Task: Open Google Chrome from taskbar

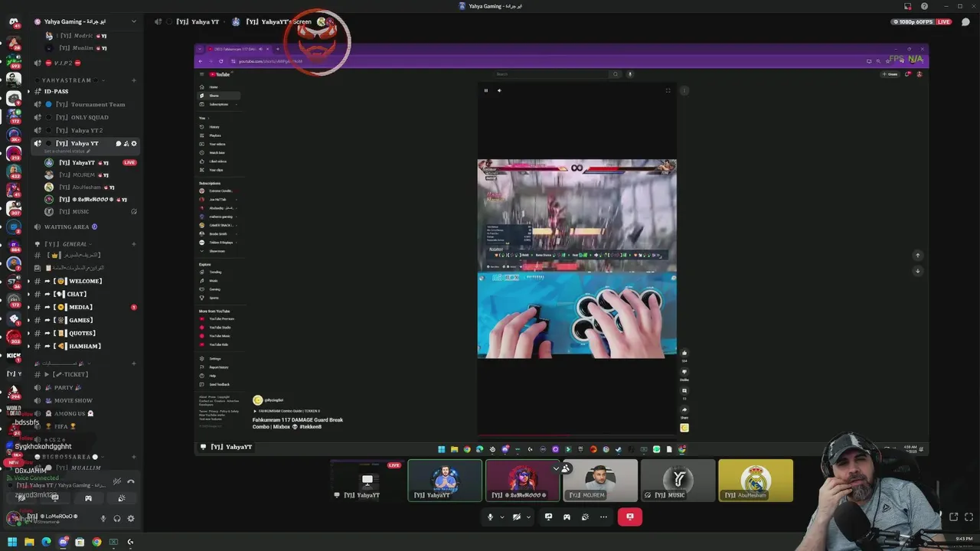Action: click(x=96, y=542)
